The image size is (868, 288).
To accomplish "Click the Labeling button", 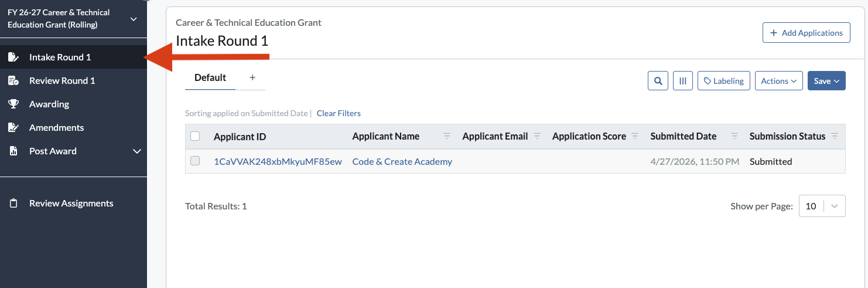I will pos(724,81).
